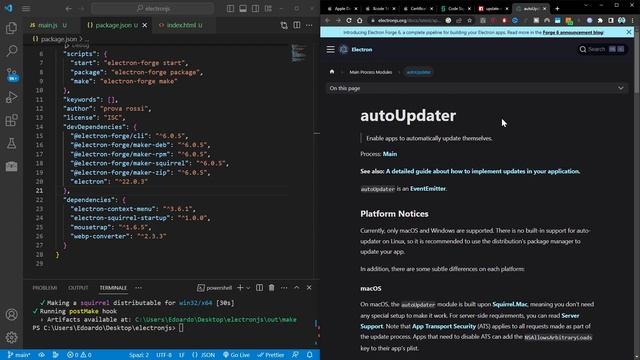Go to docs home via breadcrumb house icon
This screenshot has width=640, height=360.
click(x=332, y=72)
